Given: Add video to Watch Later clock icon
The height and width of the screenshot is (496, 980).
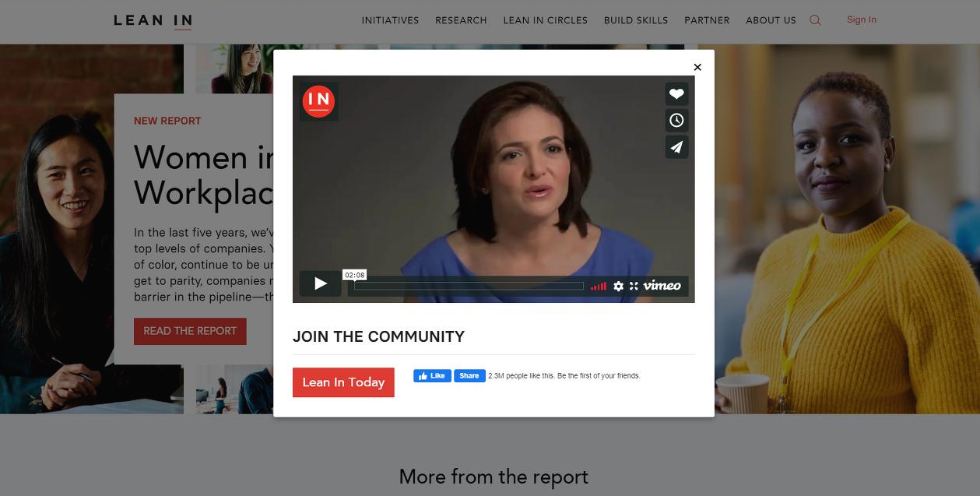Looking at the screenshot, I should click(676, 120).
